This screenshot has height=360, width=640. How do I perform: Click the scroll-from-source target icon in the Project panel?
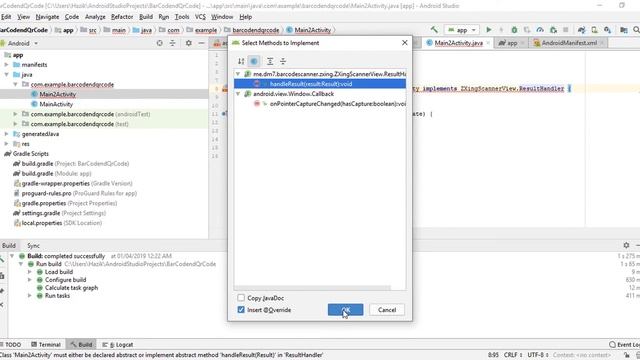160,43
